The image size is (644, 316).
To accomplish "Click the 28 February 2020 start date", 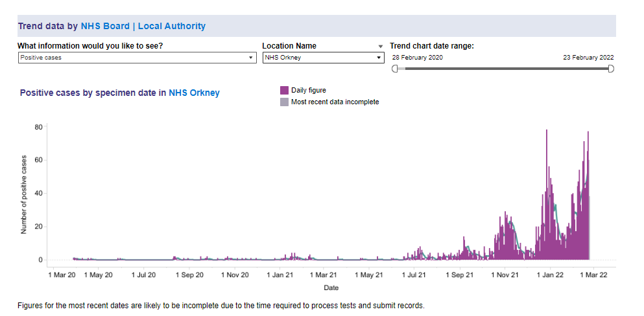I will (x=417, y=58).
